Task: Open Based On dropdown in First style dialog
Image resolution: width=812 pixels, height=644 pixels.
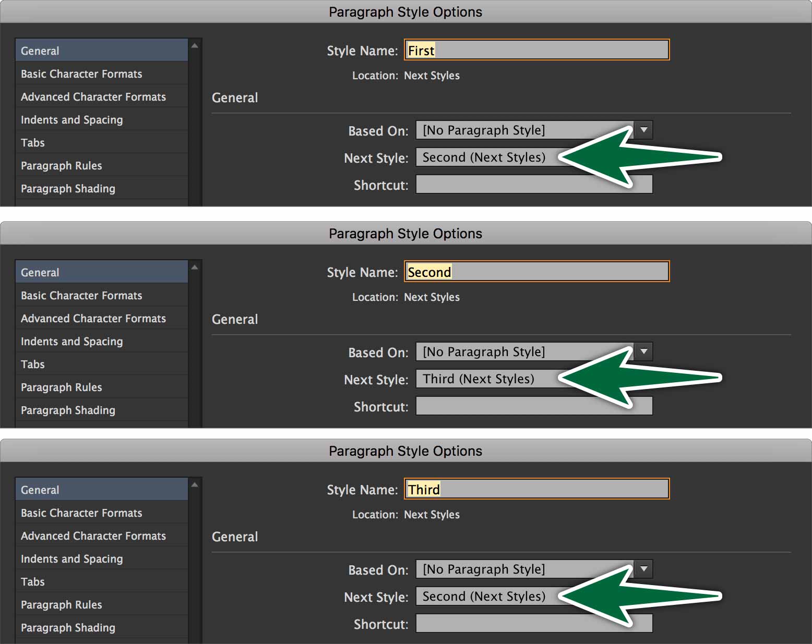Action: (x=534, y=130)
